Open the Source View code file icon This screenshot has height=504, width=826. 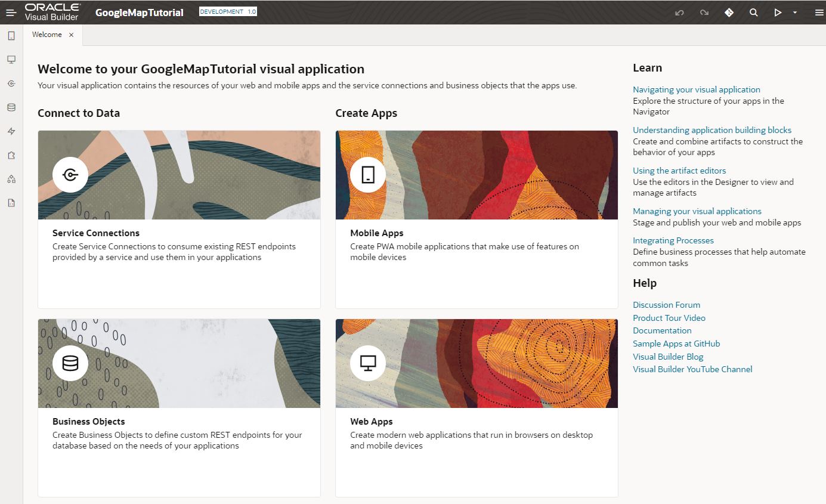point(11,203)
